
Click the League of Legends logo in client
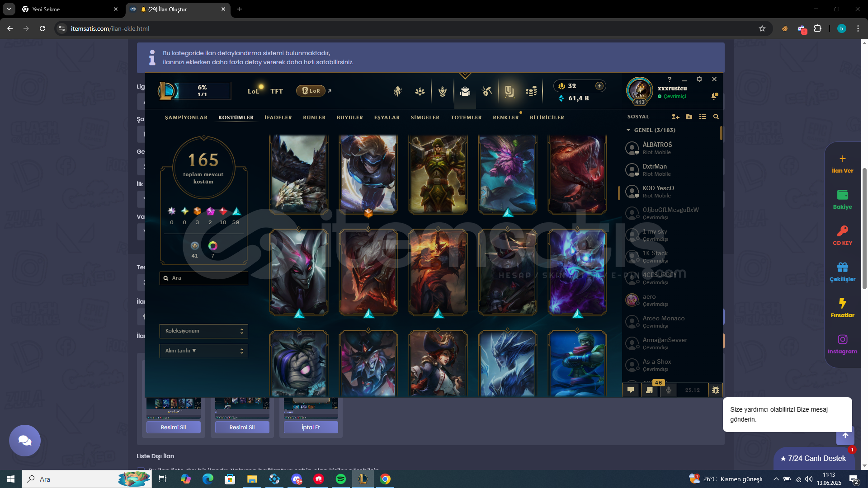(167, 91)
